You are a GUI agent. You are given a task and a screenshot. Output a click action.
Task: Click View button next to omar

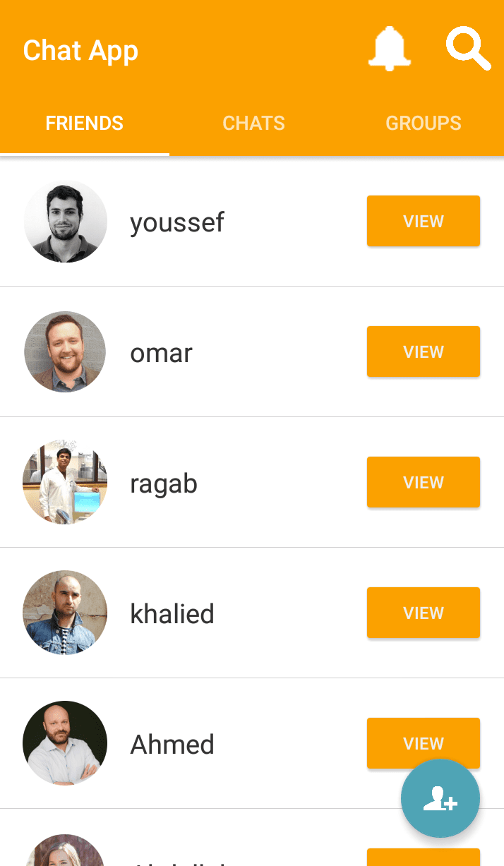click(x=423, y=351)
